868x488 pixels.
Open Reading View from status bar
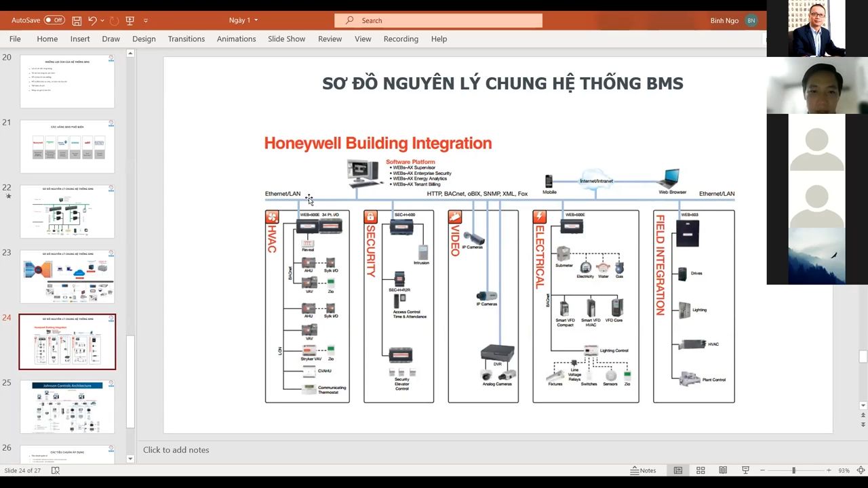tap(723, 470)
